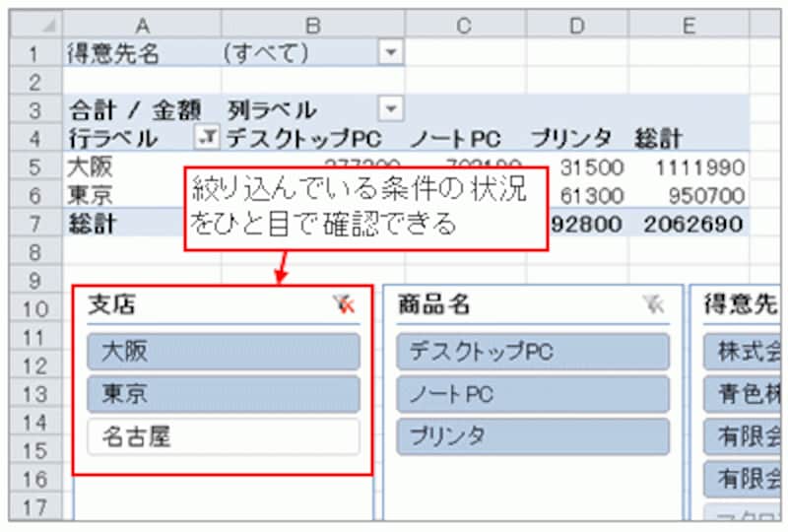This screenshot has width=788, height=532.
Task: Click the デスクトップPC column label cell
Action: coord(312,137)
